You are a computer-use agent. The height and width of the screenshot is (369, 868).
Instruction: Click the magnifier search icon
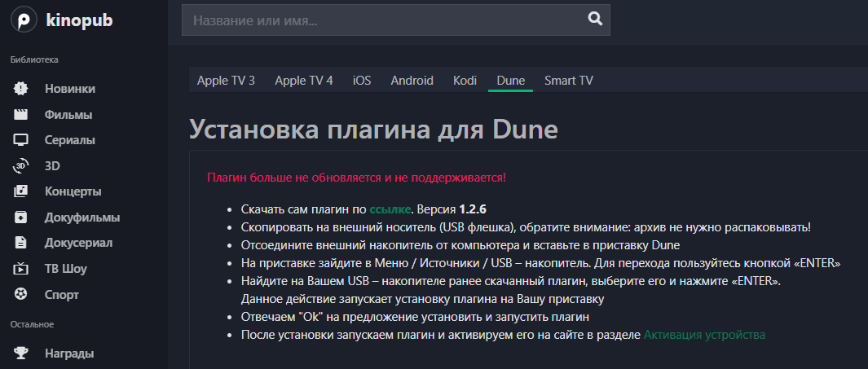(594, 20)
